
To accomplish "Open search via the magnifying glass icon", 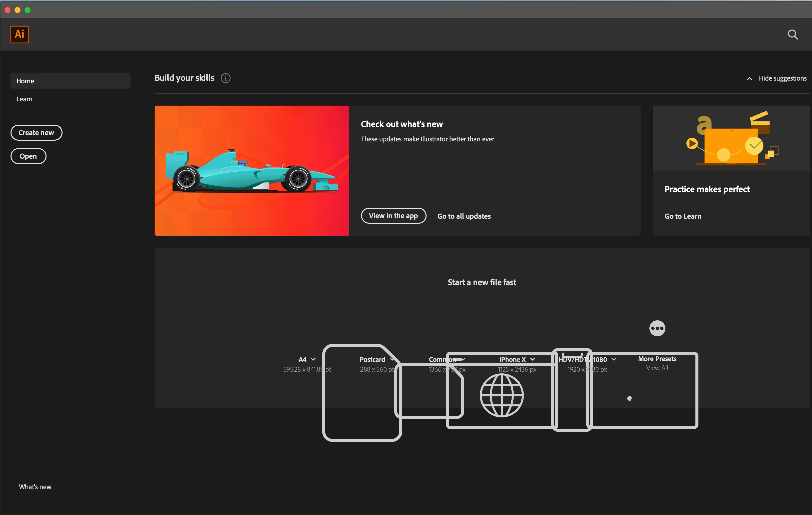I will pyautogui.click(x=792, y=34).
